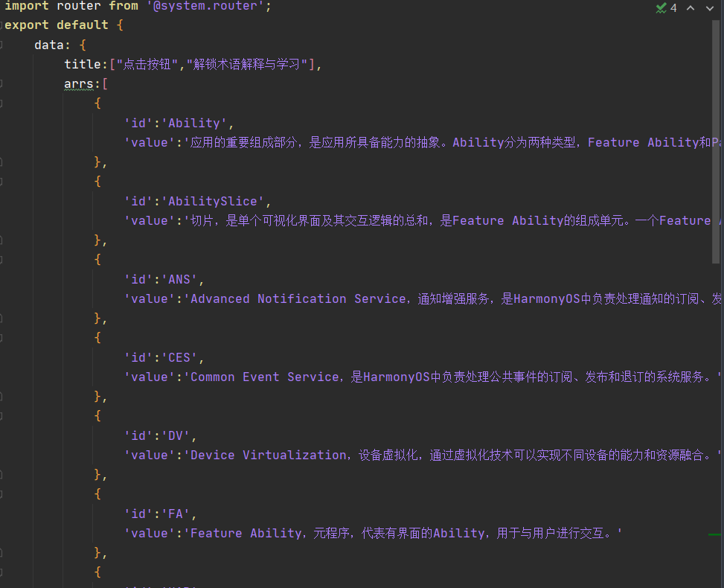The width and height of the screenshot is (724, 588).
Task: Click the 'Feature Ability, 元程序' value line
Action: (373, 533)
